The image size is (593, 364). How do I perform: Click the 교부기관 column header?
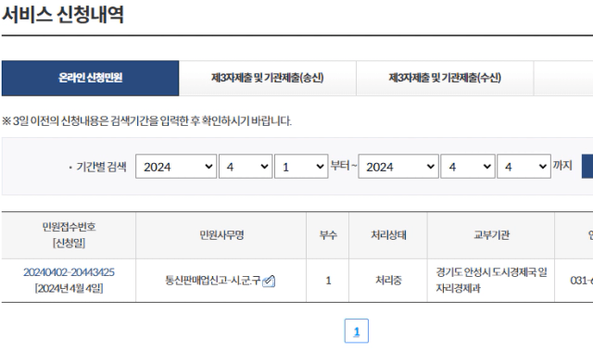491,235
